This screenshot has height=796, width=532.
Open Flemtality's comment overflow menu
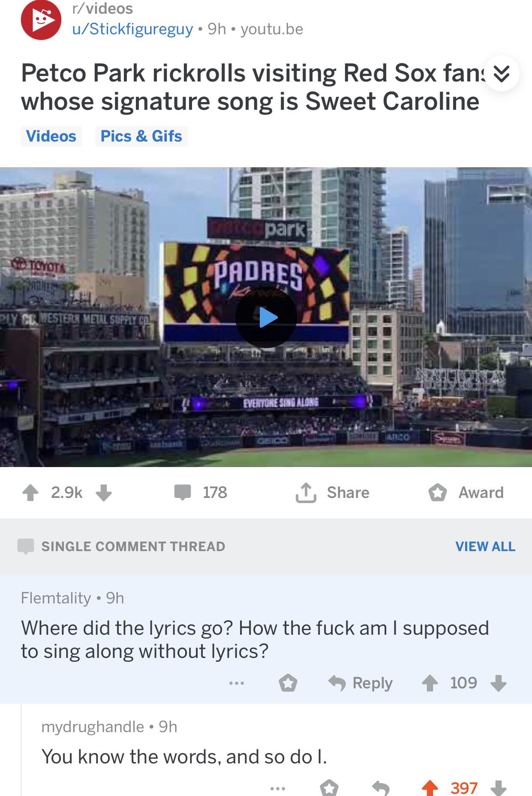(237, 682)
